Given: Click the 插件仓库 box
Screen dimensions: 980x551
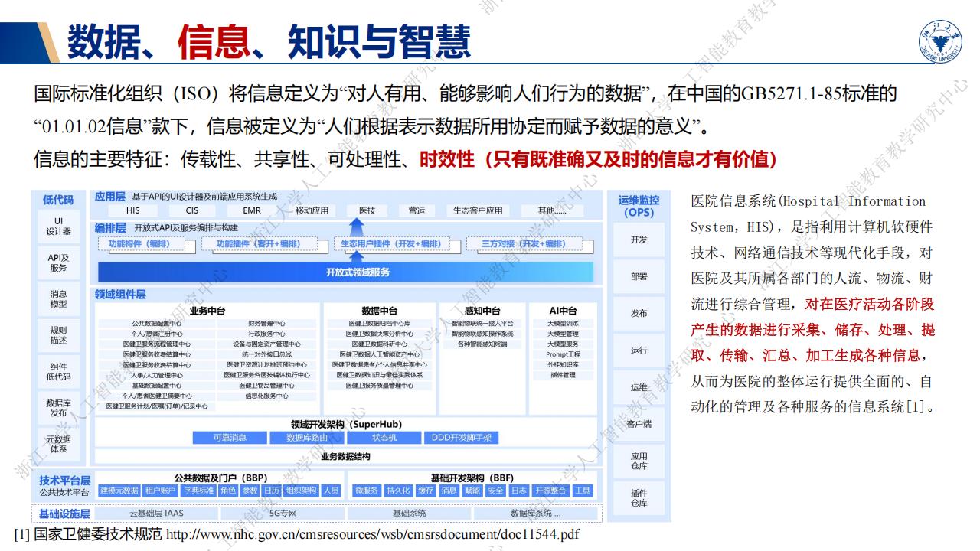Looking at the screenshot, I should (639, 497).
